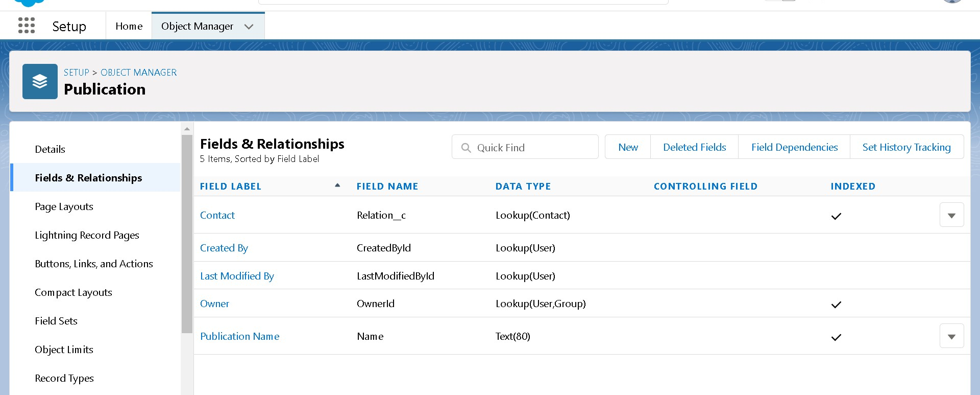Click Set History Tracking button
This screenshot has height=395, width=980.
pos(906,147)
